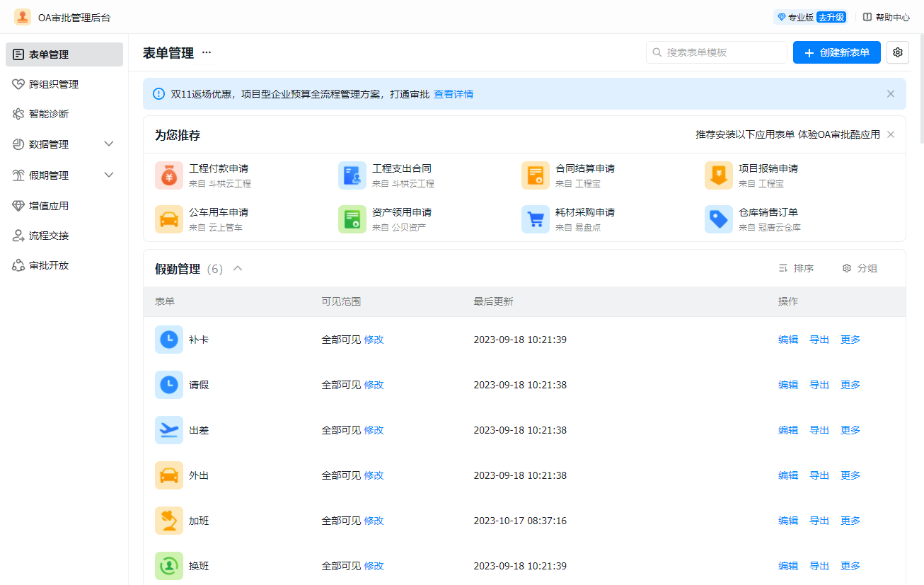
Task: Click 编辑 for the 补卡 form
Action: (x=788, y=340)
